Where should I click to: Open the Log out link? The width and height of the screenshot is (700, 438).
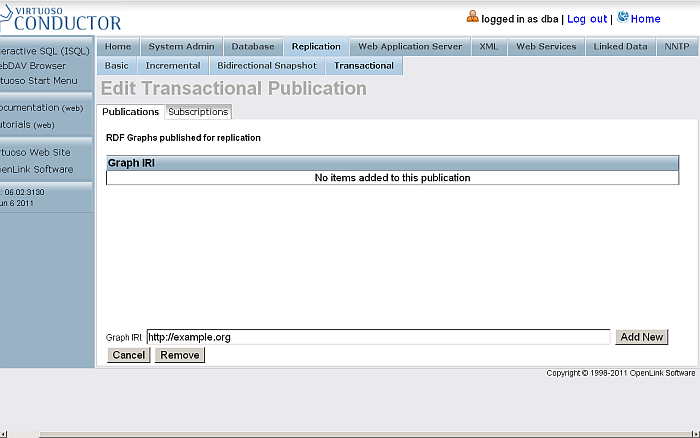coord(587,19)
